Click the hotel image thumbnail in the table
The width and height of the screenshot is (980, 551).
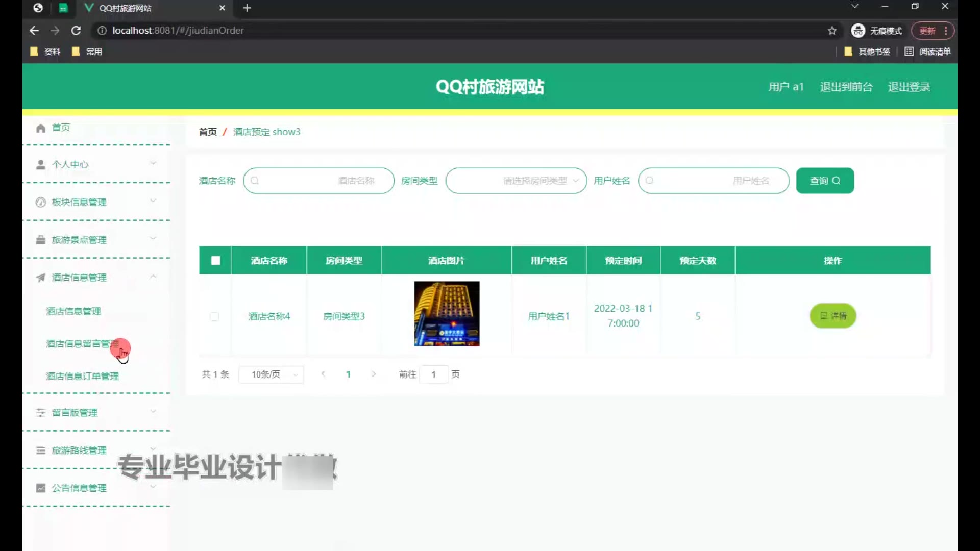point(447,314)
